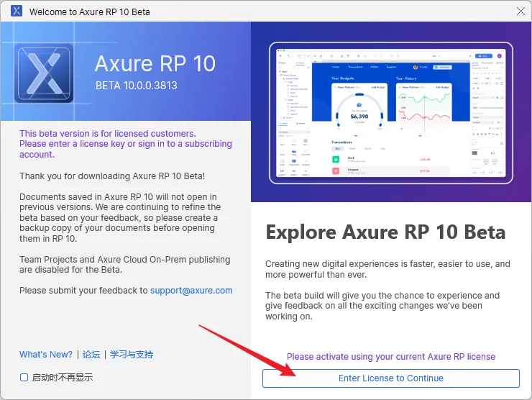Image resolution: width=532 pixels, height=400 pixels.
Task: Open the 论坛 forum link
Action: [x=91, y=355]
